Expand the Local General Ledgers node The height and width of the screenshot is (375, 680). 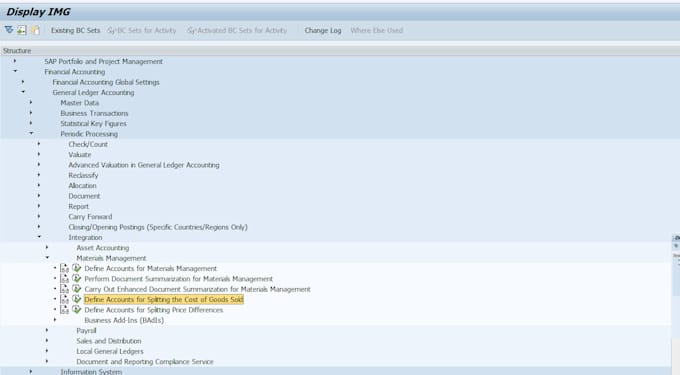pos(47,351)
